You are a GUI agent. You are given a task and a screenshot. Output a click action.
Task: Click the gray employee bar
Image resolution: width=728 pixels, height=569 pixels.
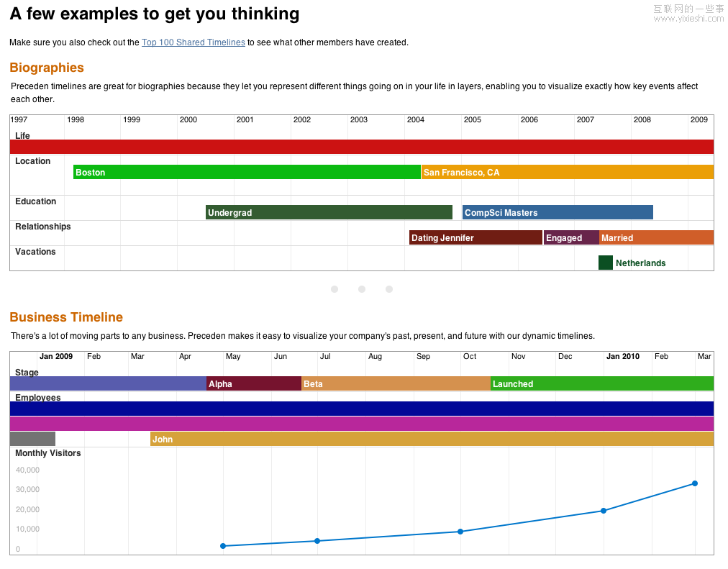tap(32, 439)
